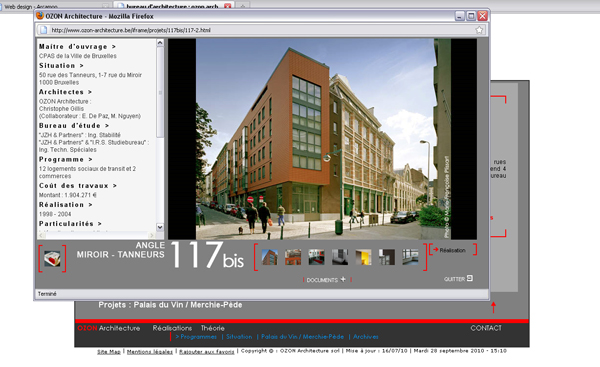The image size is (600, 367).
Task: Click the Site Map footer link
Action: (x=109, y=351)
